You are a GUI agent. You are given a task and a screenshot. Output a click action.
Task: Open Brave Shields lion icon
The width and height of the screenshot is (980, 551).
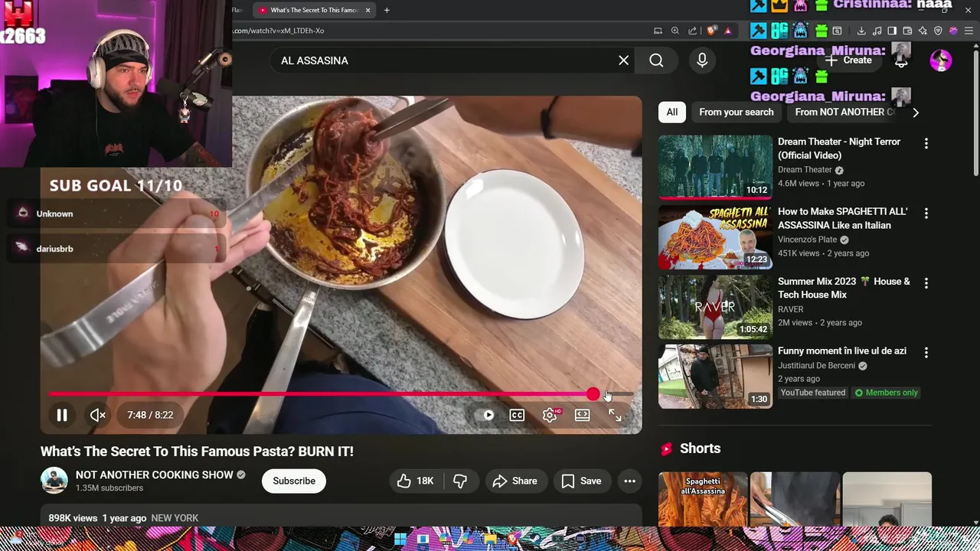pyautogui.click(x=711, y=31)
